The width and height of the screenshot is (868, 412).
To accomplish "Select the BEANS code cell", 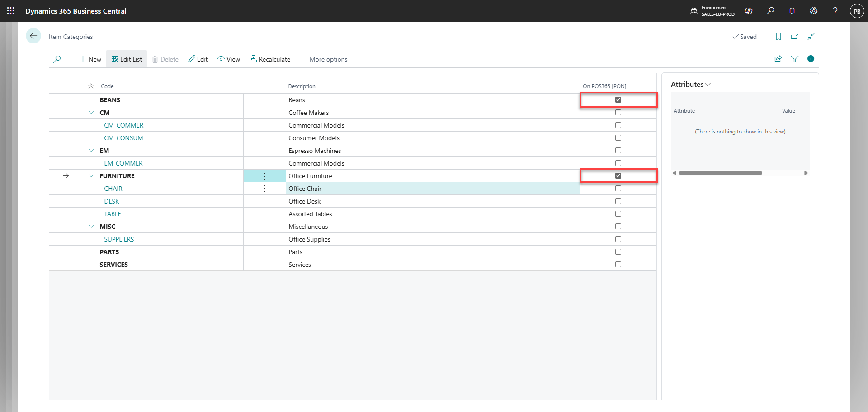I will click(164, 100).
